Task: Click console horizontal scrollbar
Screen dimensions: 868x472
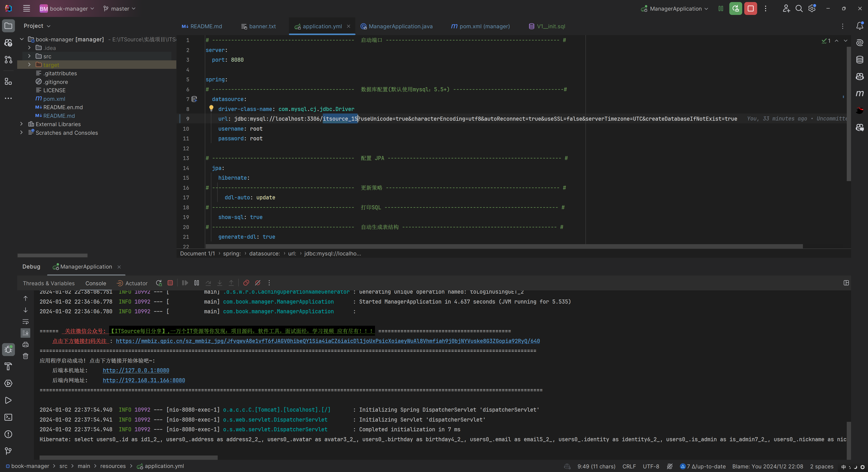Action: point(128,458)
